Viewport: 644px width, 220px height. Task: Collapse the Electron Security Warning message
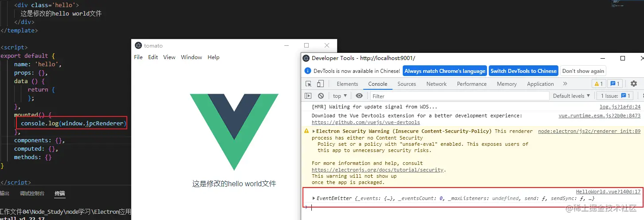pos(314,131)
